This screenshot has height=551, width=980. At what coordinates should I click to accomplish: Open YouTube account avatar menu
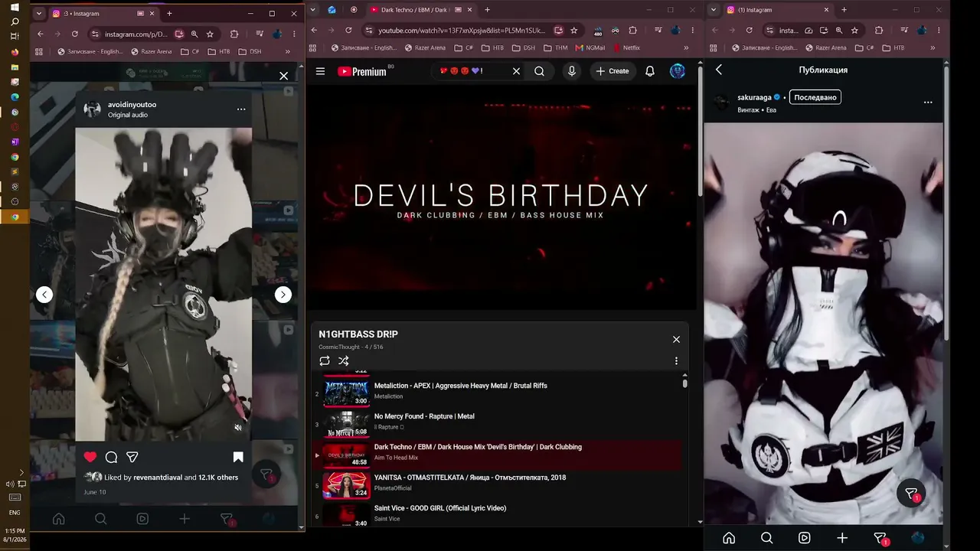[678, 71]
